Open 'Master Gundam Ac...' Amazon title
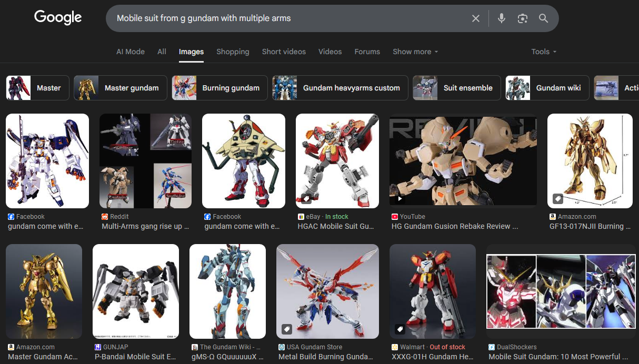Screen dimensions: 639x364 click(43, 357)
